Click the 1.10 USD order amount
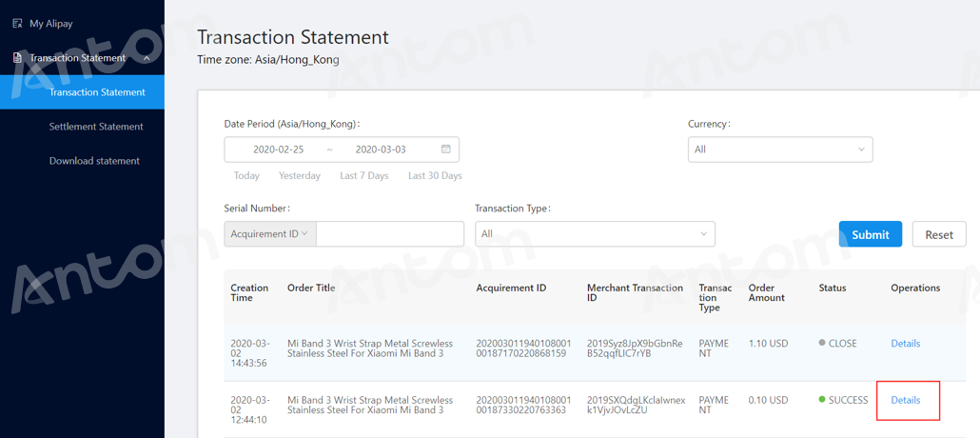Viewport: 980px width, 438px height. (x=768, y=344)
